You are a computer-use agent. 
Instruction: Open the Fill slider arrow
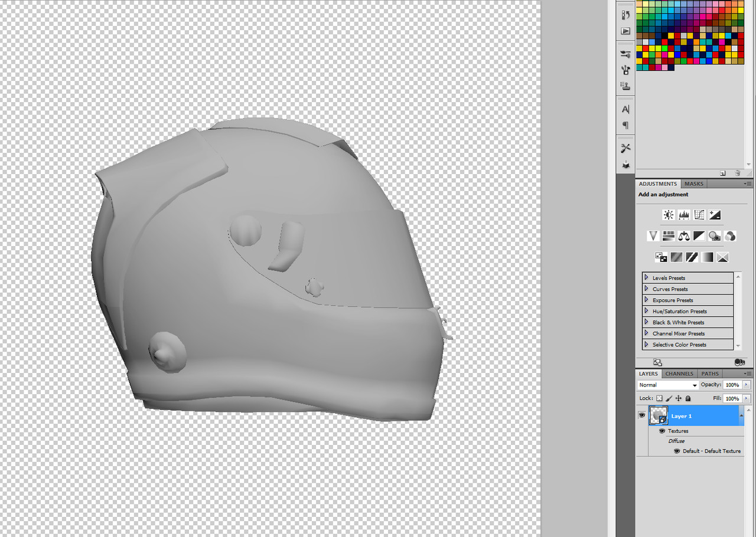click(746, 398)
